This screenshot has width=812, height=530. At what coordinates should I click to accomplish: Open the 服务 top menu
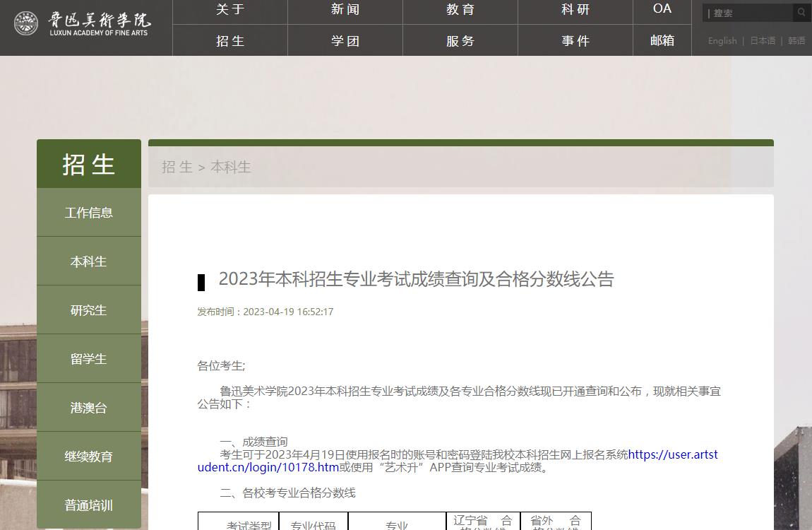coord(460,41)
